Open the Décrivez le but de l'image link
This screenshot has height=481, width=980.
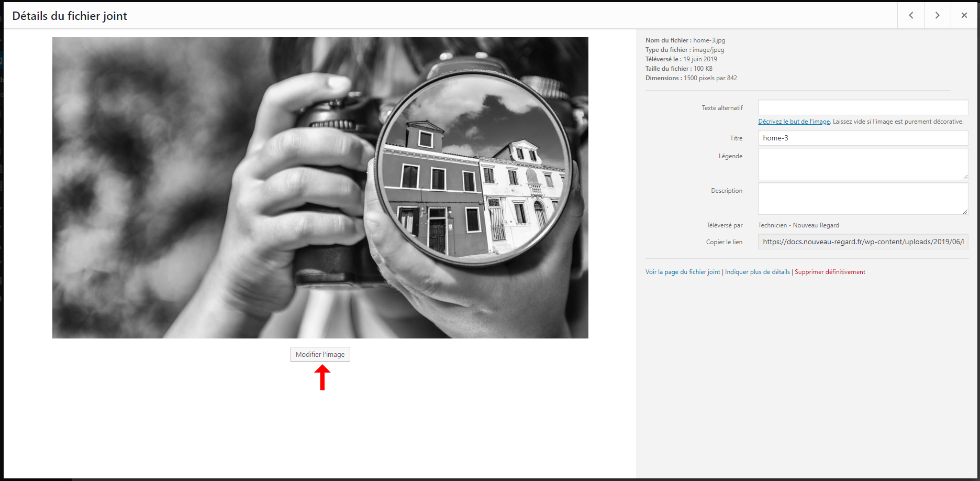[x=794, y=122]
